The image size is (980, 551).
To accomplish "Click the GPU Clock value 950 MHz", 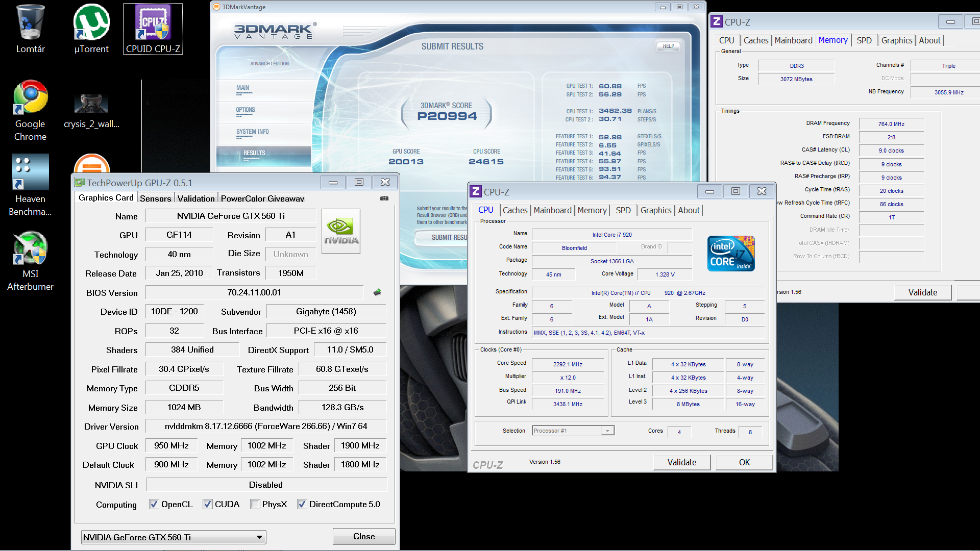I will point(171,445).
